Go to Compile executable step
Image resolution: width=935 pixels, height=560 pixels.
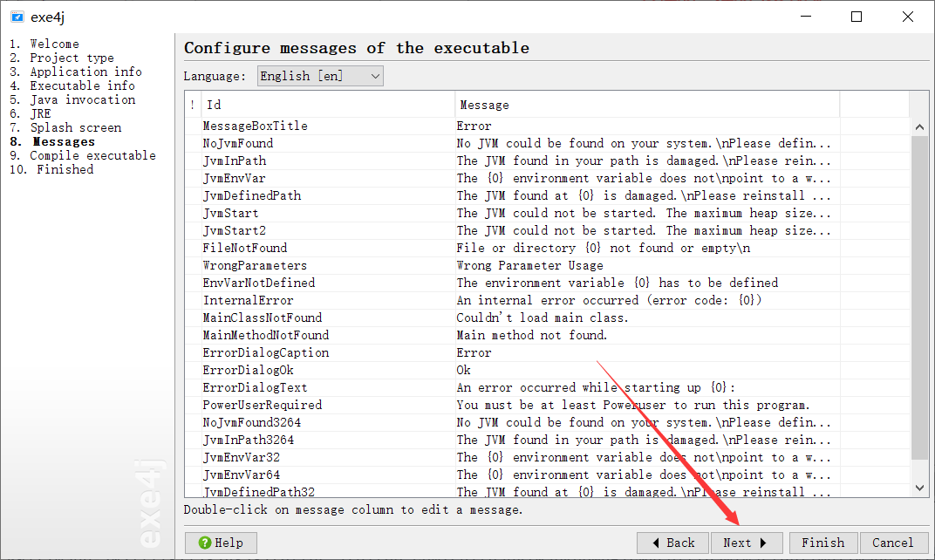click(92, 155)
